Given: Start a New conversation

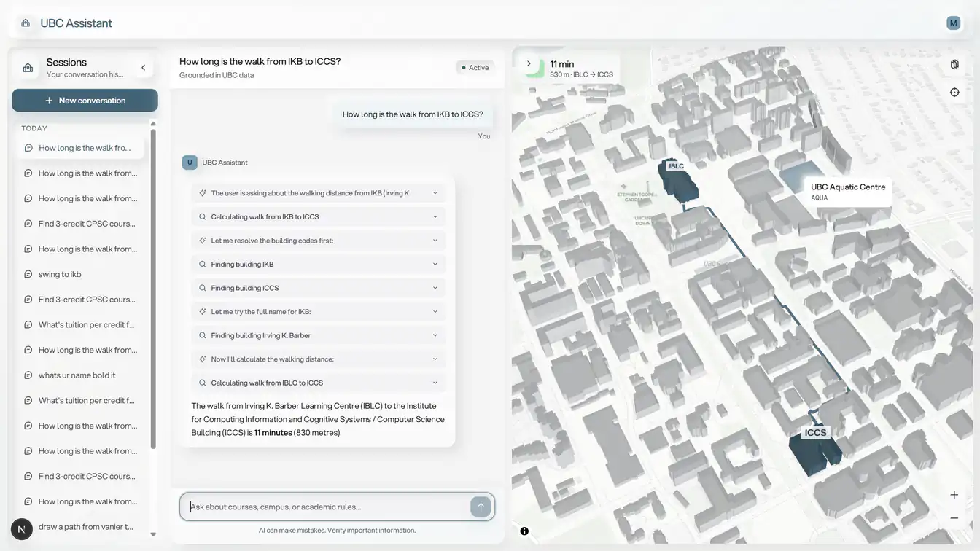Looking at the screenshot, I should click(x=85, y=101).
